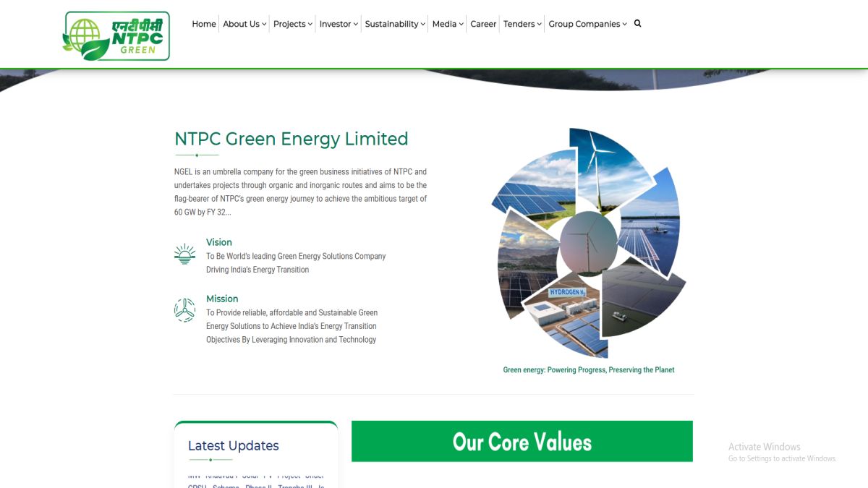Image resolution: width=868 pixels, height=488 pixels.
Task: Expand the Tenders menu
Action: pyautogui.click(x=522, y=24)
